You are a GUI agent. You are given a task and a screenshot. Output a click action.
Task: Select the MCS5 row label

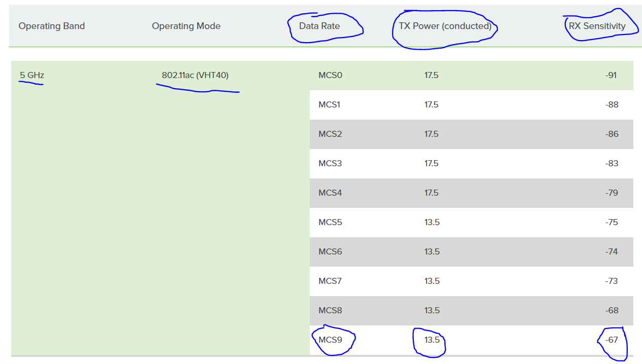[x=330, y=222]
